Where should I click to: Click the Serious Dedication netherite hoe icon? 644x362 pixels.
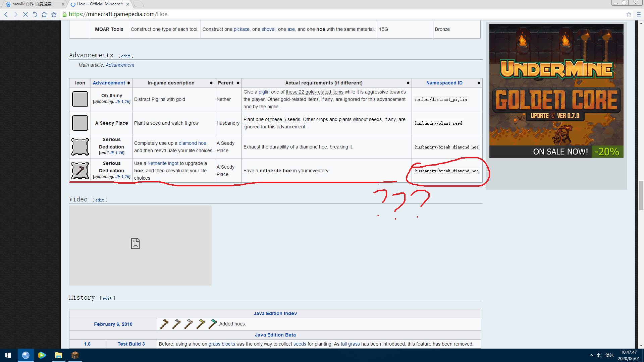[80, 171]
